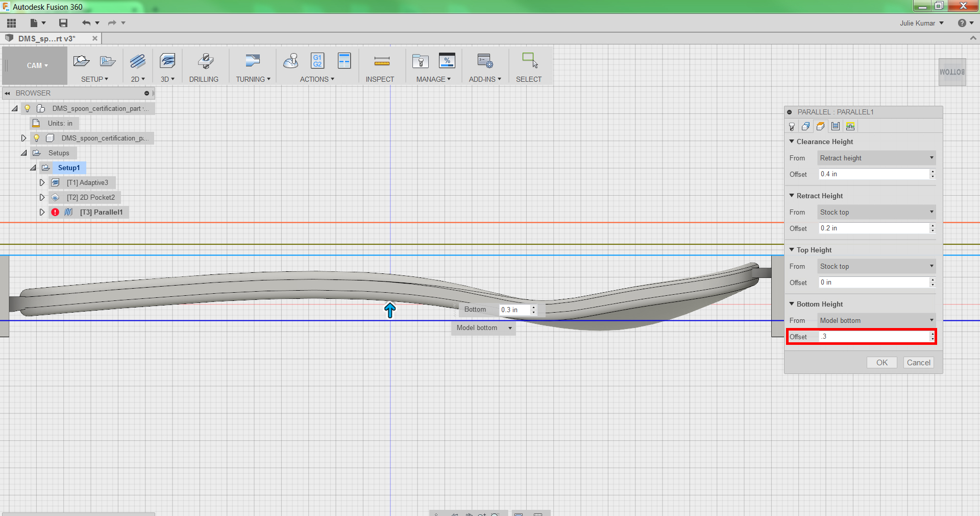Open the setup sheet icon
The image size is (980, 516).
click(x=345, y=61)
